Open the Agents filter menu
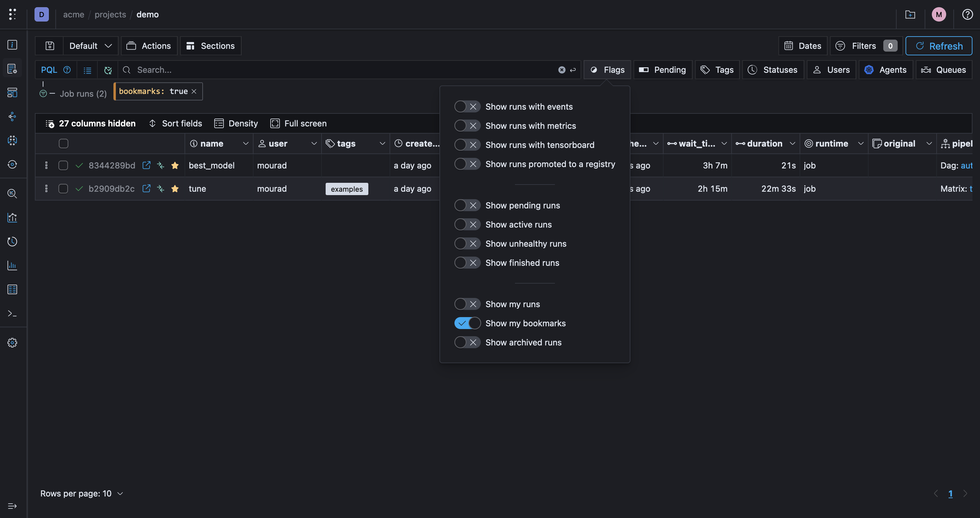 tap(885, 70)
